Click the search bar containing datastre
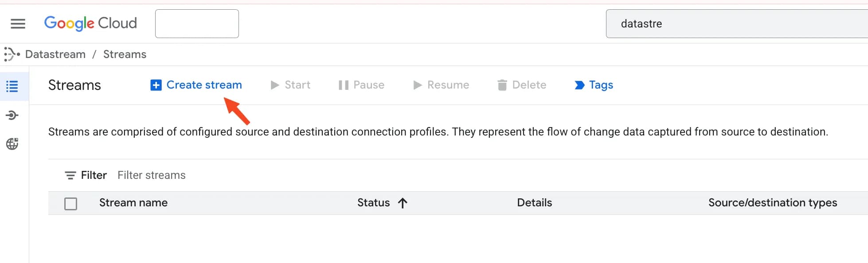This screenshot has width=868, height=263. point(736,24)
